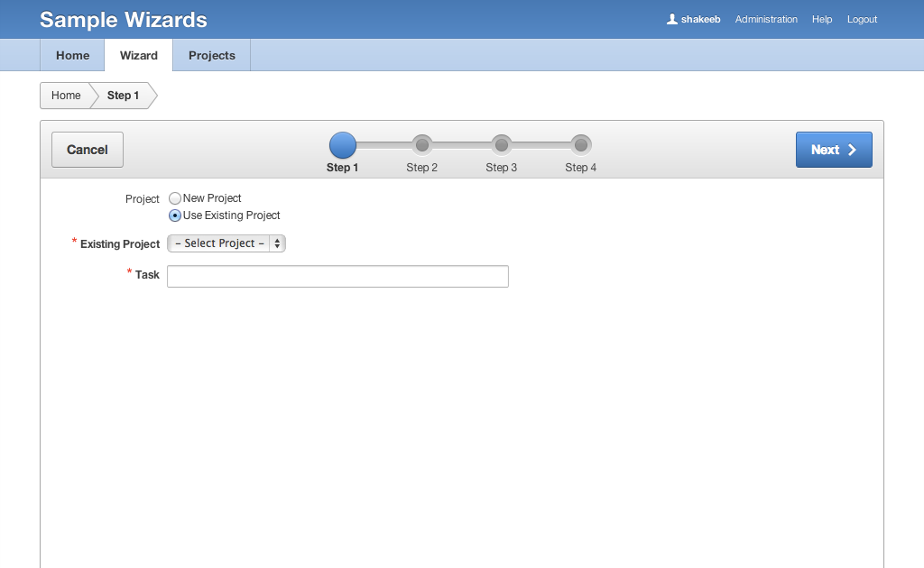Click the Step 4 progress circle
The width and height of the screenshot is (924, 568).
(x=581, y=144)
